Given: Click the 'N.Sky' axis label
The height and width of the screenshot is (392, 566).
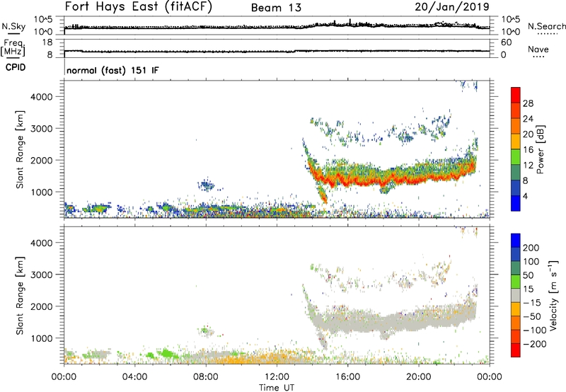Looking at the screenshot, I should point(13,26).
